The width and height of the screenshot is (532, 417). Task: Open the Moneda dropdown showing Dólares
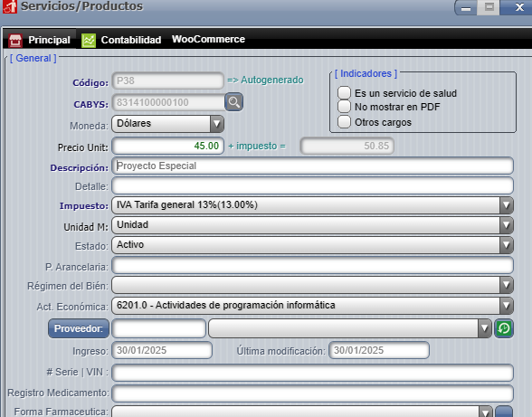click(167, 124)
